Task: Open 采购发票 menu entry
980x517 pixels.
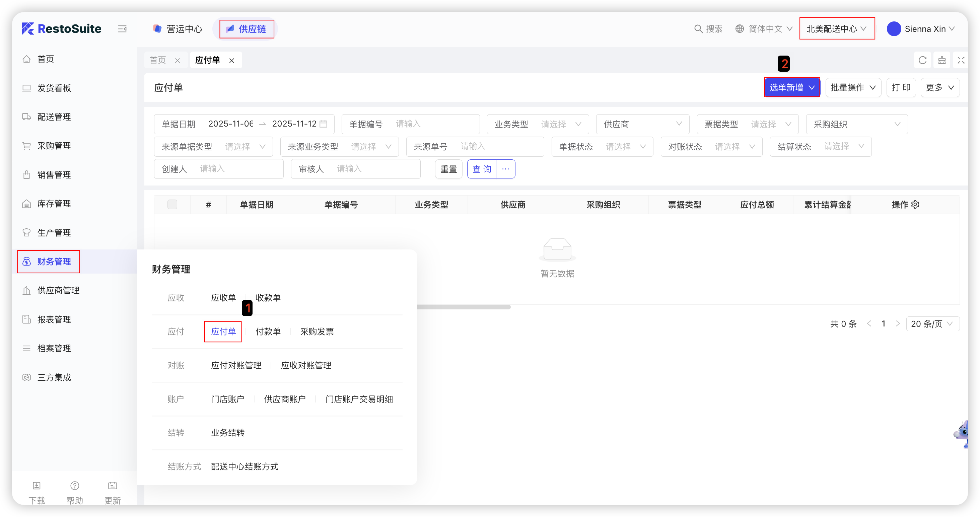Action: (317, 332)
